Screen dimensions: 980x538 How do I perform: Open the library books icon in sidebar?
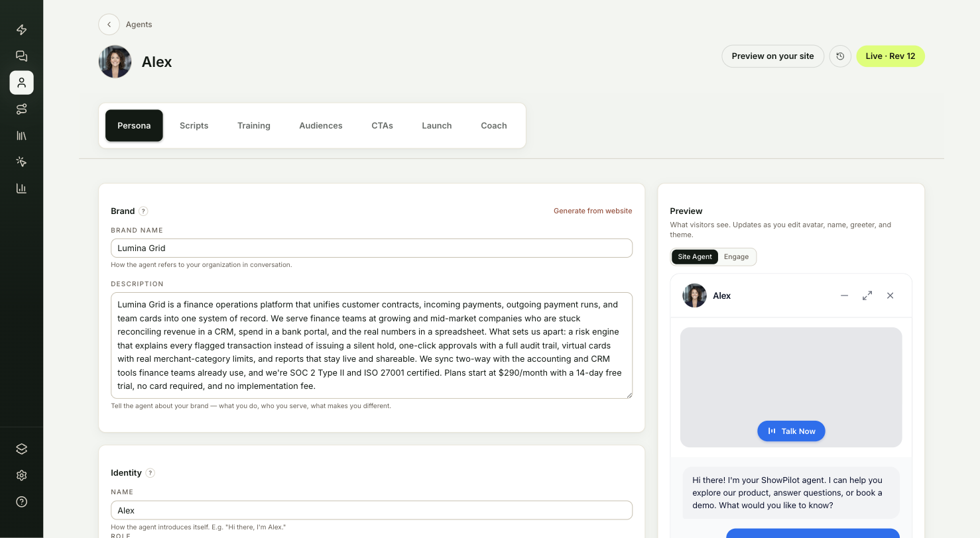(21, 135)
